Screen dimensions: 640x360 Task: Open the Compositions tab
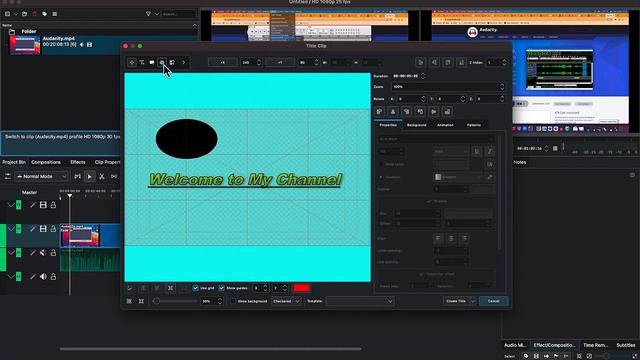pyautogui.click(x=46, y=162)
